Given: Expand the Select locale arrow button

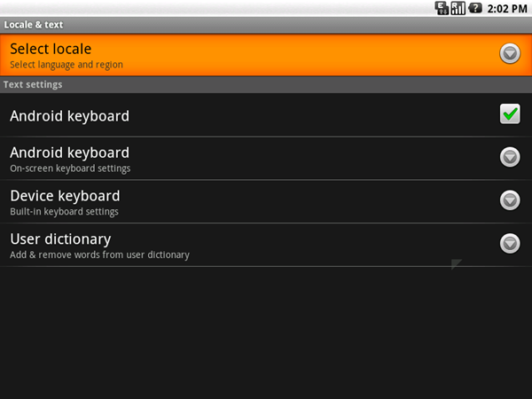Looking at the screenshot, I should pos(510,54).
